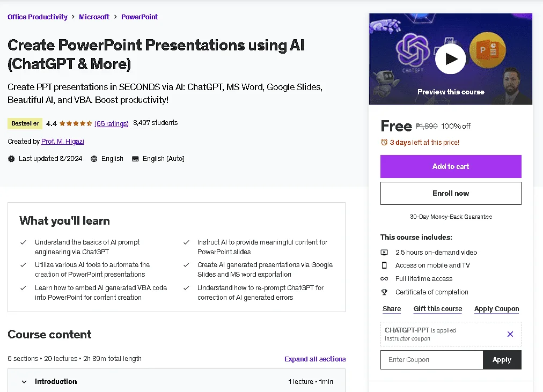The height and width of the screenshot is (392, 543).
Task: Click the Instructor coupon label
Action: coord(407,338)
